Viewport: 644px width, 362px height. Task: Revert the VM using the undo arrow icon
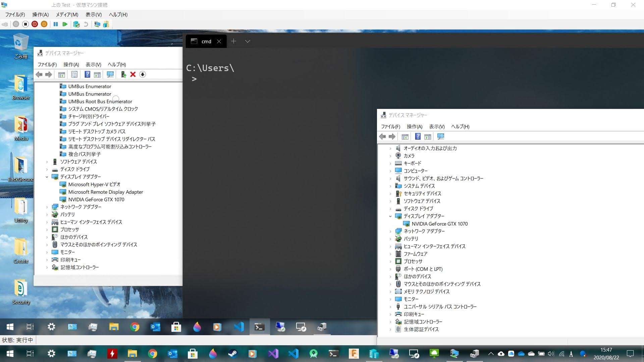point(87,24)
